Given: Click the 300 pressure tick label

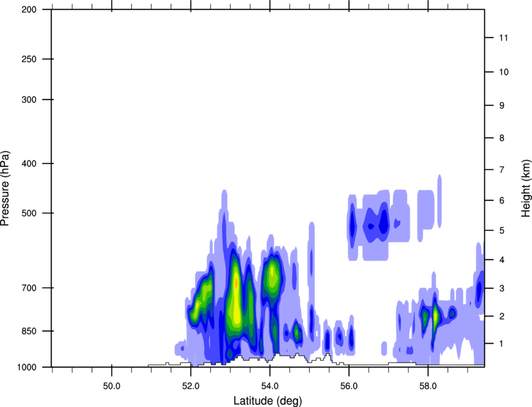Looking at the screenshot, I should coord(29,100).
